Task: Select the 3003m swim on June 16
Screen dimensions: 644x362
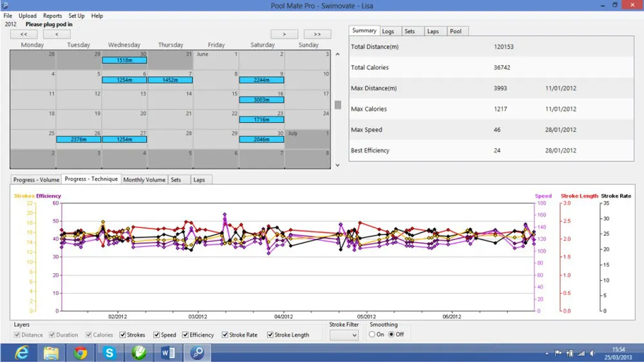Action: 261,100
